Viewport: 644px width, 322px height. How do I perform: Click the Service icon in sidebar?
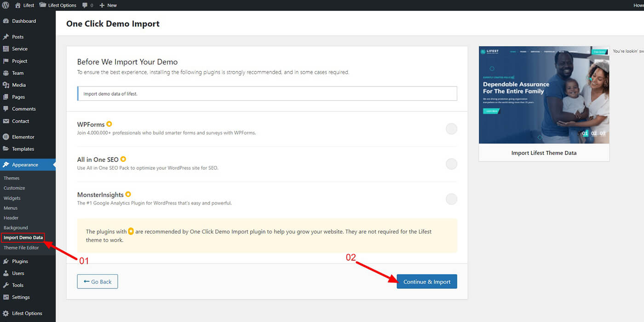coord(6,49)
